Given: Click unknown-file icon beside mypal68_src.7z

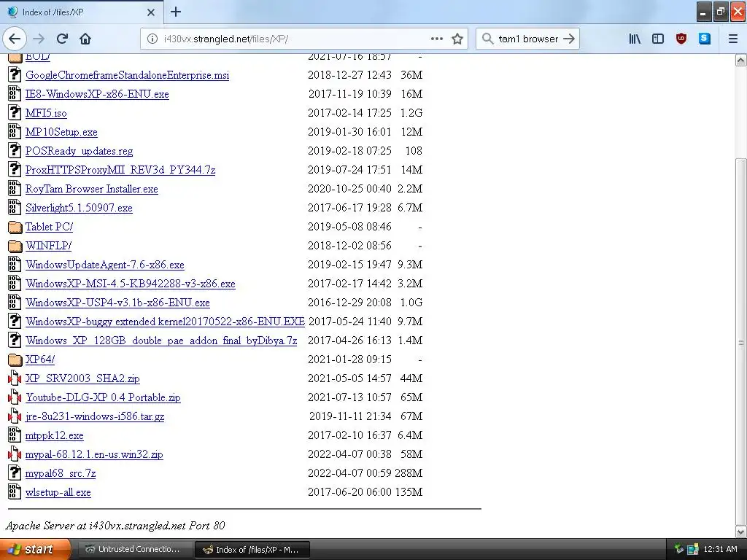Looking at the screenshot, I should click(x=15, y=472).
